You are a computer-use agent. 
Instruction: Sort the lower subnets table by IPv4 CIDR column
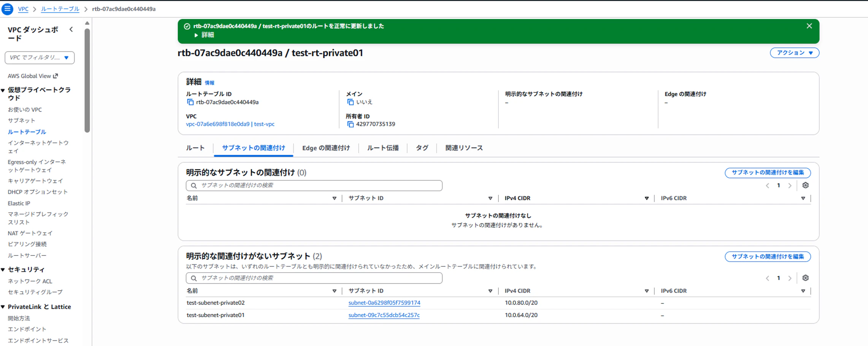point(646,291)
